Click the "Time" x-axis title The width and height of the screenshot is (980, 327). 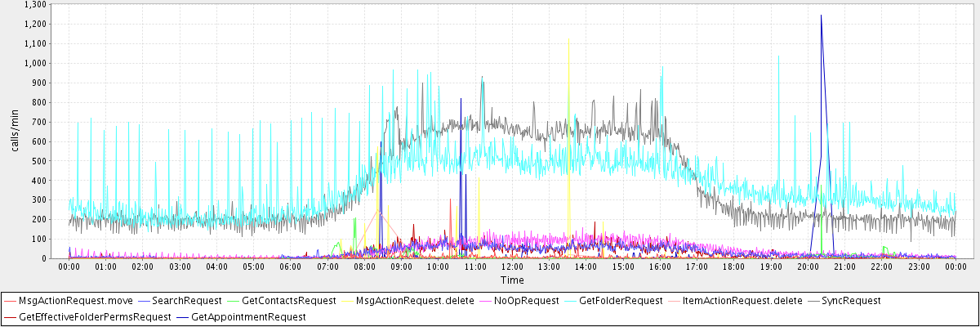click(x=512, y=280)
